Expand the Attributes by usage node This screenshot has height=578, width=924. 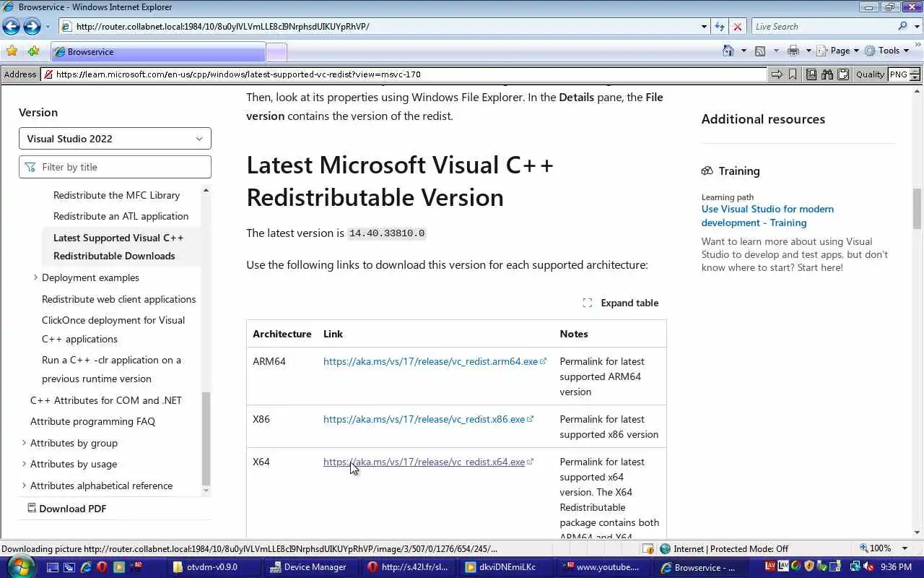(x=24, y=464)
